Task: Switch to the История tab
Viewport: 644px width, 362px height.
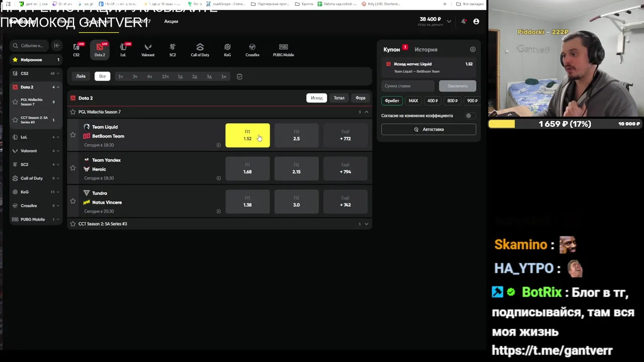Action: point(426,49)
